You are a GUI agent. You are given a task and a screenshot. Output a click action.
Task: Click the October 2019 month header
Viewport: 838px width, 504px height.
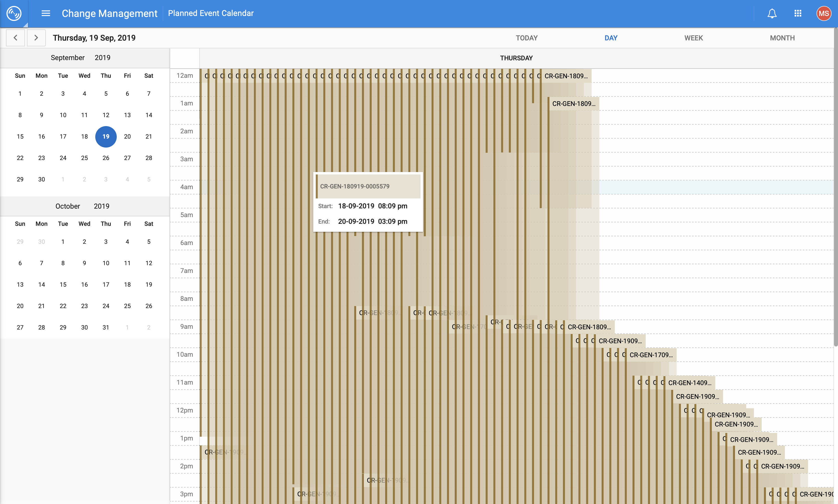[x=82, y=206]
